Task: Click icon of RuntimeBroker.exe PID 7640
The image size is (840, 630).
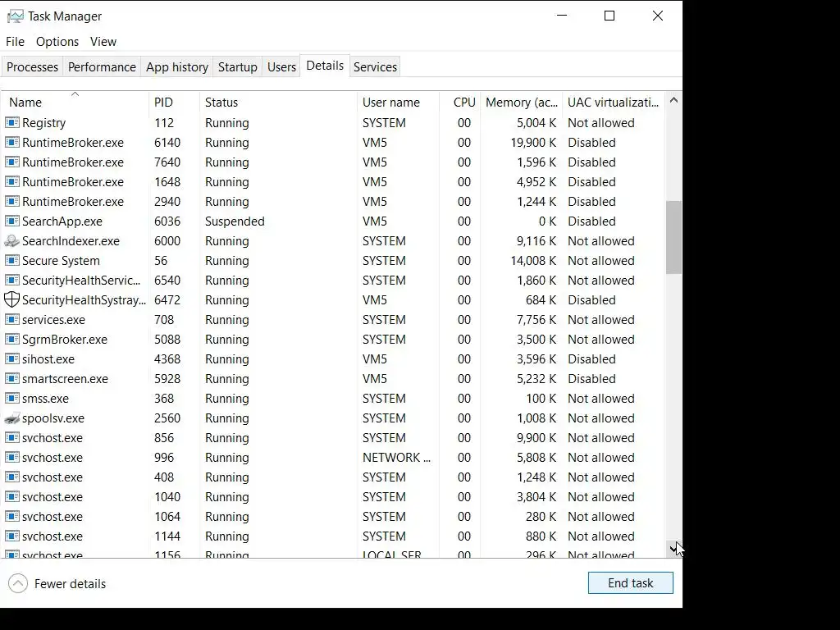Action: [x=12, y=162]
